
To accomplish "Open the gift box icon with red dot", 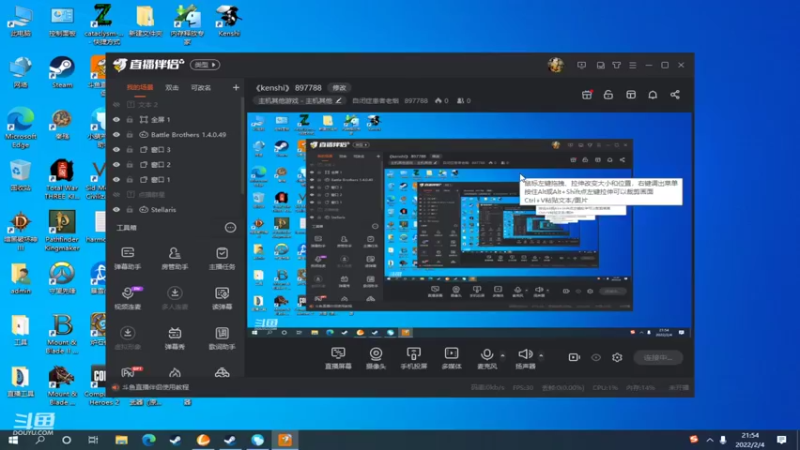I will click(587, 95).
